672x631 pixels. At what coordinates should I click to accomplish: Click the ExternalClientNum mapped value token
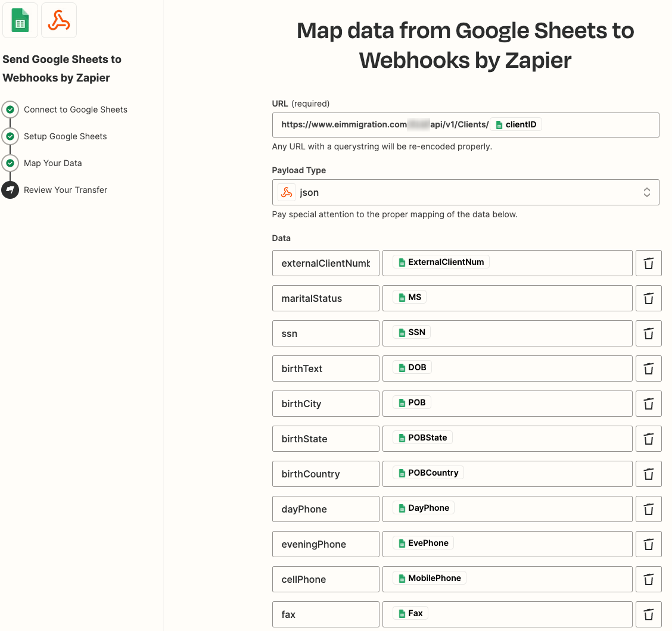pos(441,262)
